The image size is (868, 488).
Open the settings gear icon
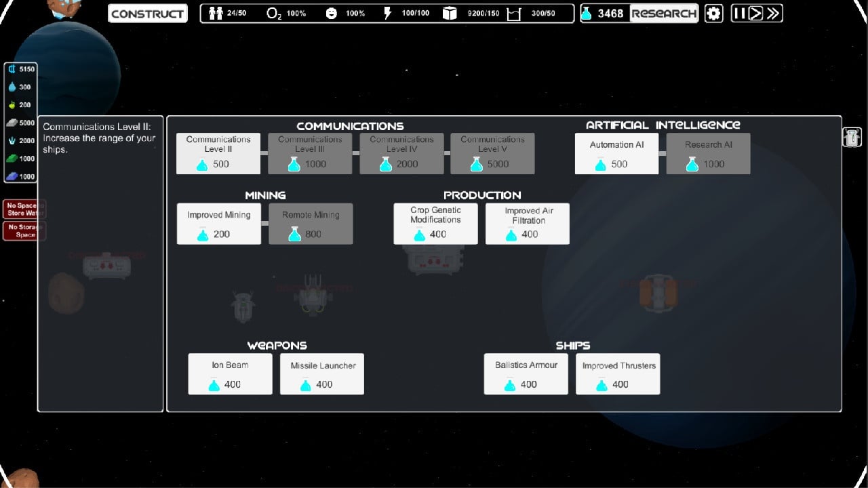click(713, 14)
